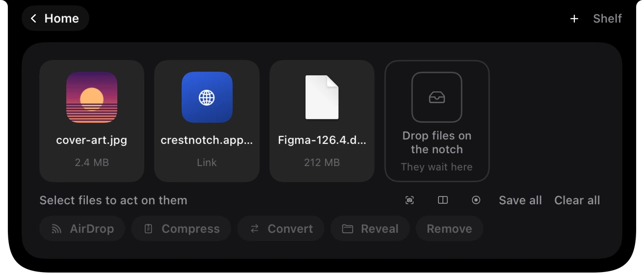The height and width of the screenshot is (275, 644).
Task: Click Save all
Action: 520,200
